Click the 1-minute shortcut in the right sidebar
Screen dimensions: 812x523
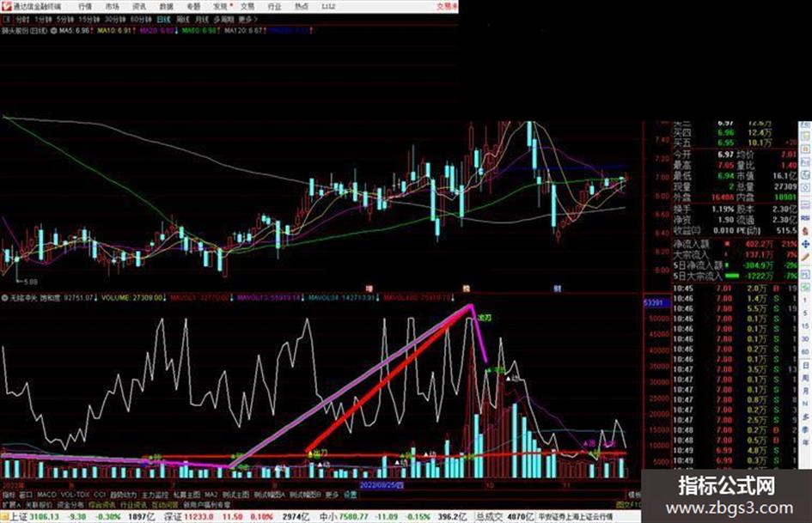[805, 301]
